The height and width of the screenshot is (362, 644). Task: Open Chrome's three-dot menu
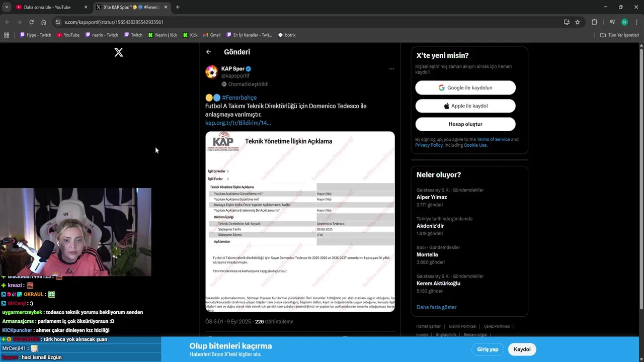(x=636, y=22)
